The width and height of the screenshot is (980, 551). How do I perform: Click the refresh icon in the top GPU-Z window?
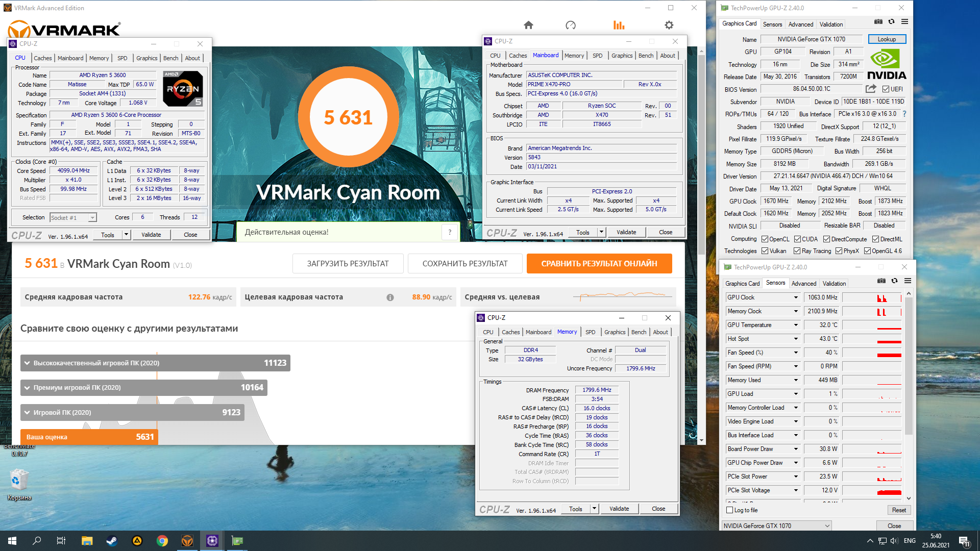[x=891, y=22]
